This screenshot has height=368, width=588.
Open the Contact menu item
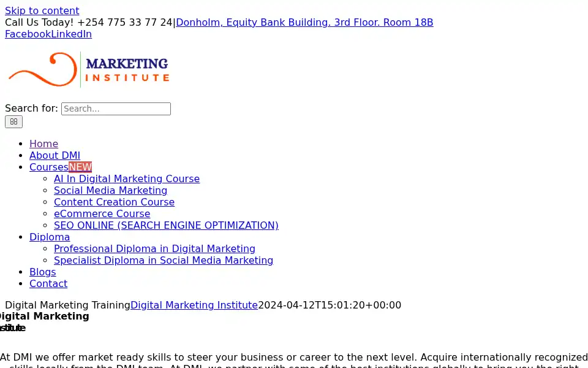[x=48, y=283]
